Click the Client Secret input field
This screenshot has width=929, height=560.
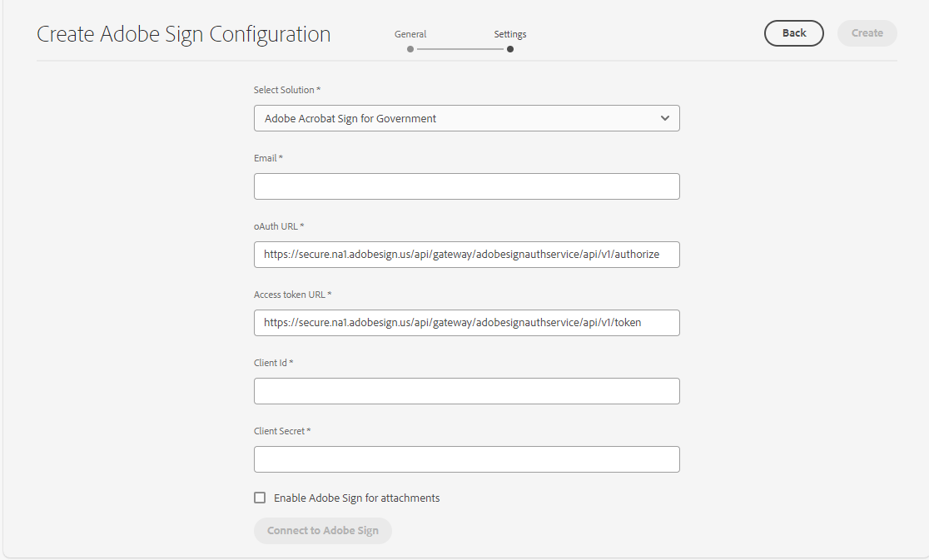(x=466, y=459)
